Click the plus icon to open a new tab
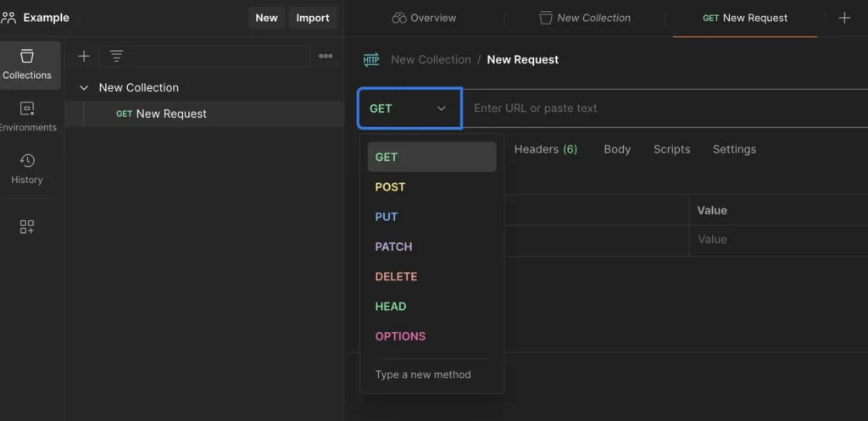The height and width of the screenshot is (421, 868). [x=844, y=18]
